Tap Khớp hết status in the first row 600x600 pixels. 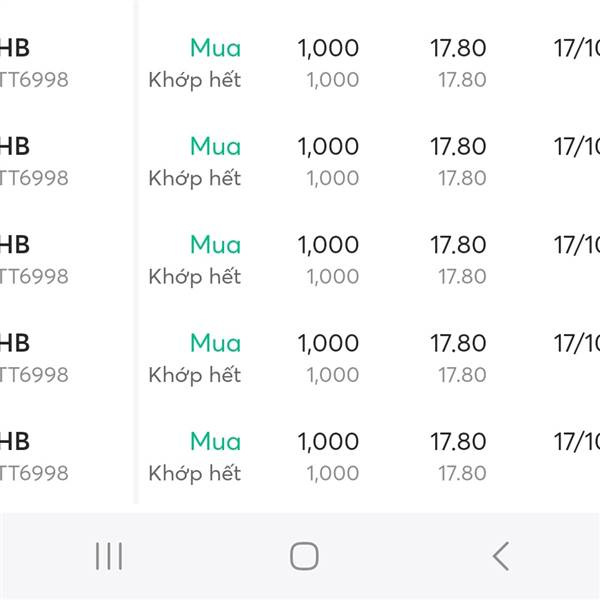pos(195,80)
